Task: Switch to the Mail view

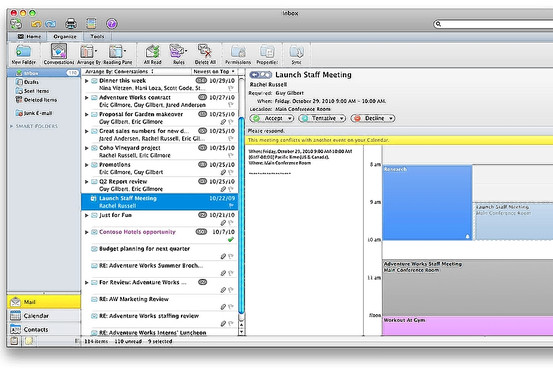Action: click(x=44, y=302)
